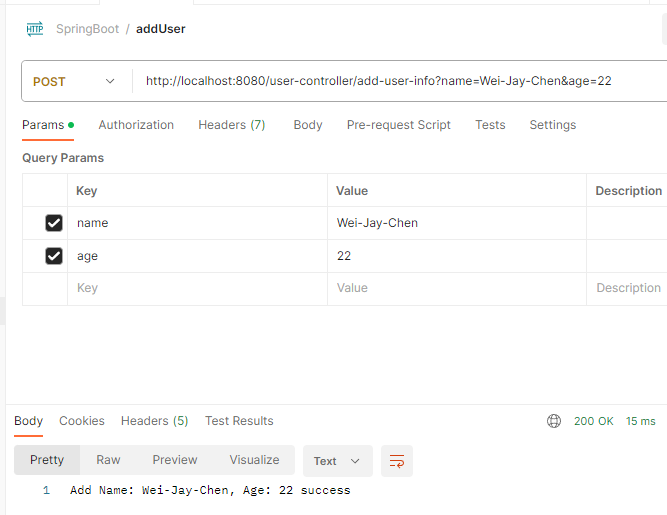Screen dimensions: 667x515
Task: Switch response view to Preview
Action: coord(175,460)
